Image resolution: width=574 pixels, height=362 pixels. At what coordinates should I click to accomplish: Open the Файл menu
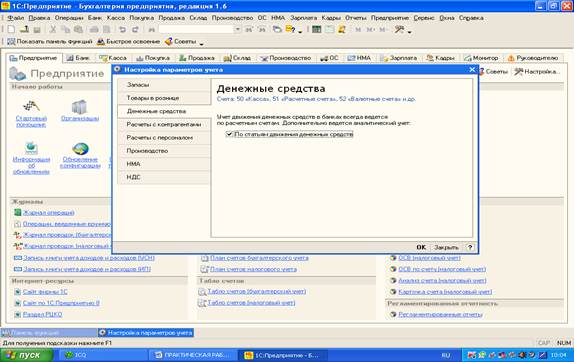15,18
